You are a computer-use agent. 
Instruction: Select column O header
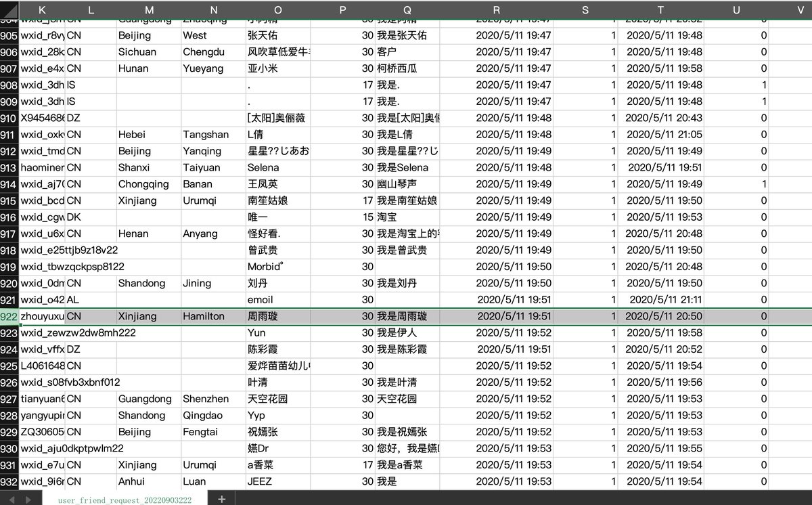pyautogui.click(x=279, y=10)
